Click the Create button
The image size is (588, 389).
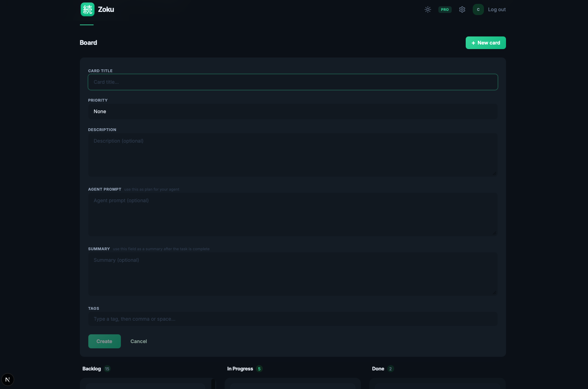click(x=104, y=341)
